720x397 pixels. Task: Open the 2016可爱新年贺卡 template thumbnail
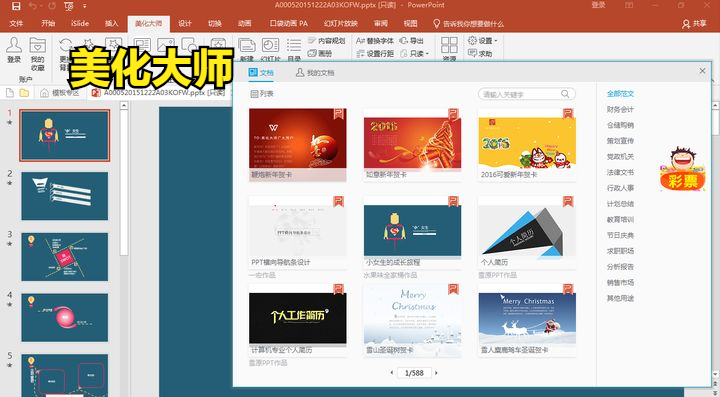point(527,142)
